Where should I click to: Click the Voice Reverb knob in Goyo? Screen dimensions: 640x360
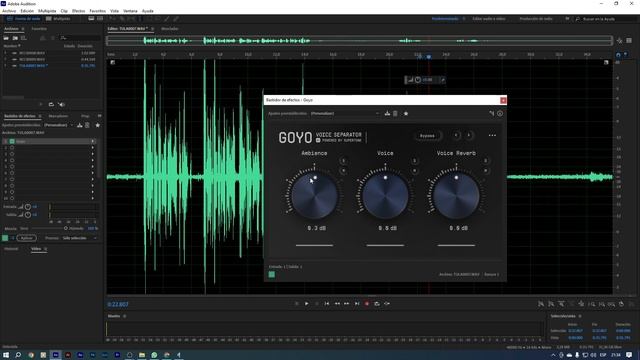pyautogui.click(x=456, y=196)
